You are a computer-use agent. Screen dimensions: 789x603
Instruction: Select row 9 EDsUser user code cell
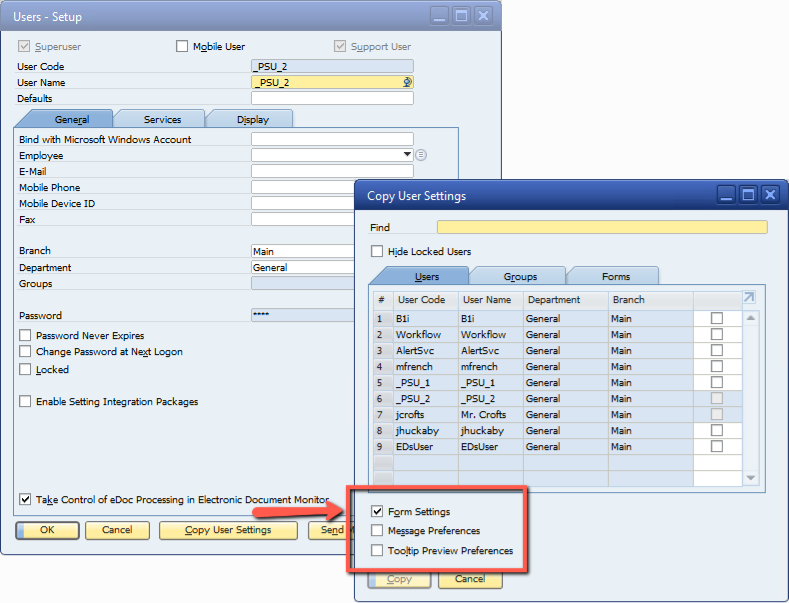[x=426, y=447]
